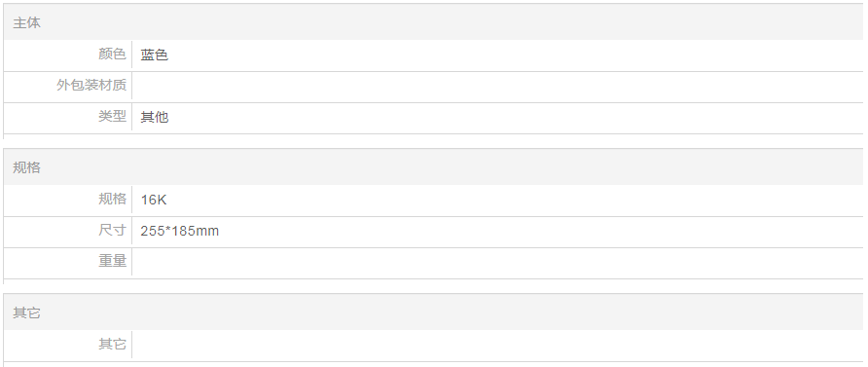Select the 其它 row label
Viewport: 868px width, 367px height.
(x=112, y=345)
